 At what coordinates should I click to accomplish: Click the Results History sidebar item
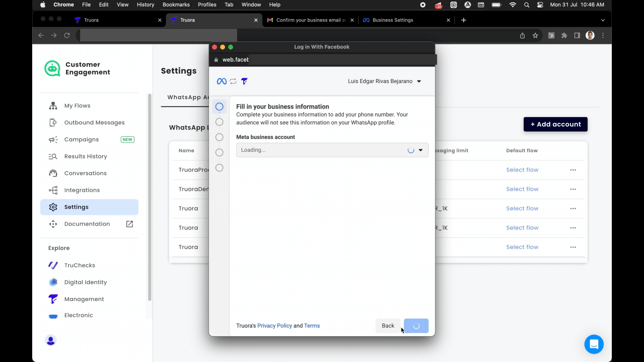point(86,157)
